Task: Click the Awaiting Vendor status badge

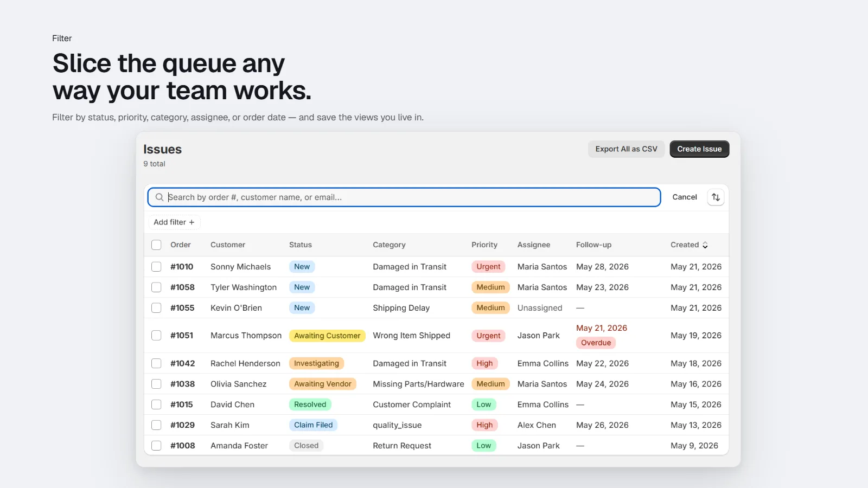Action: coord(323,384)
